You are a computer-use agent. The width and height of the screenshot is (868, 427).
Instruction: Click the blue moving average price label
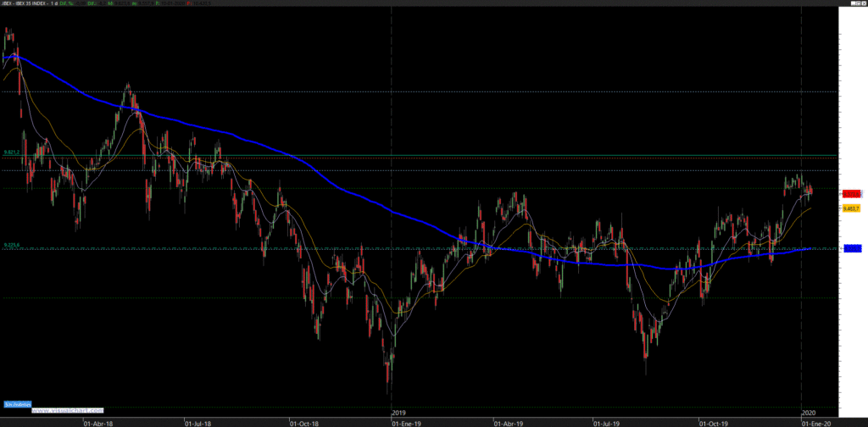[x=851, y=249]
